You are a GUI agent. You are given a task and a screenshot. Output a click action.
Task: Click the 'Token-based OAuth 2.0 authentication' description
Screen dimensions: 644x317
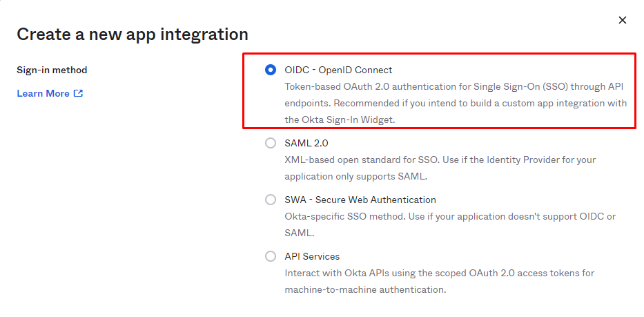[456, 103]
